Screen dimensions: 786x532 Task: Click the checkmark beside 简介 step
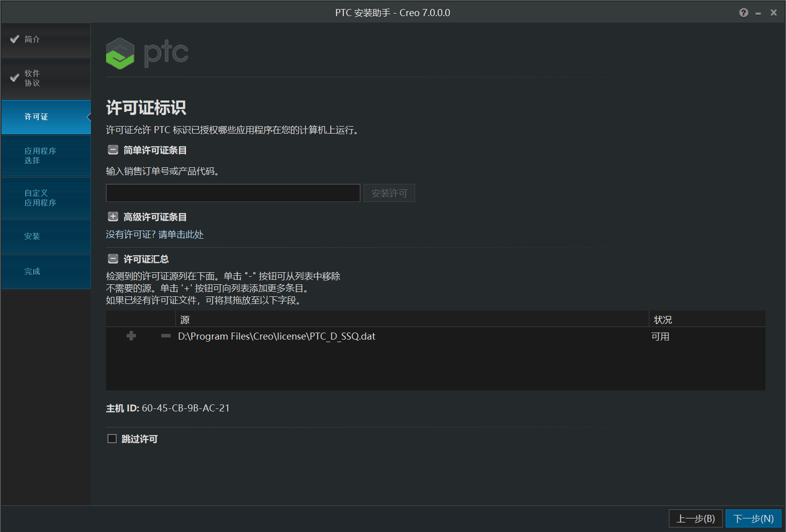pyautogui.click(x=15, y=39)
